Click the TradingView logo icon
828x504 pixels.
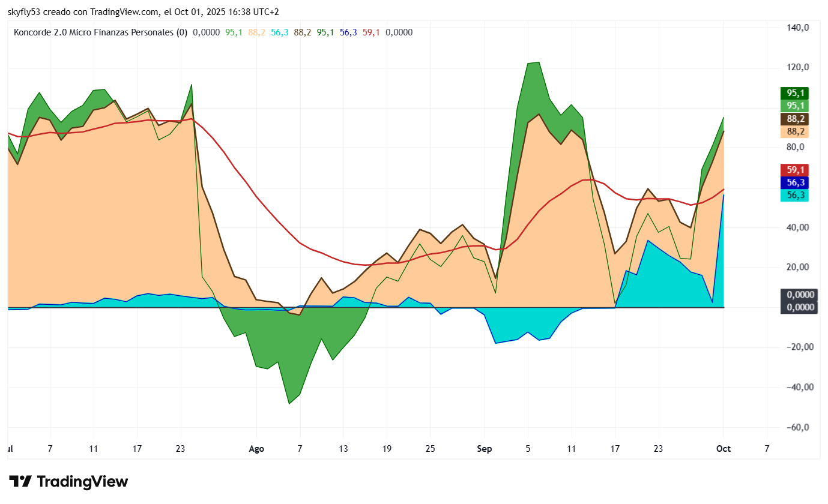click(x=20, y=481)
